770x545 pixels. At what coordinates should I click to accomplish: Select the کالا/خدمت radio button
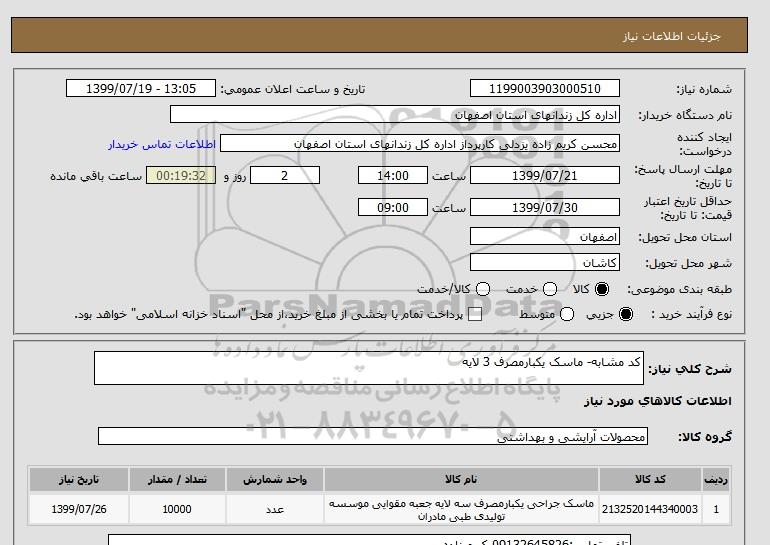coord(483,289)
